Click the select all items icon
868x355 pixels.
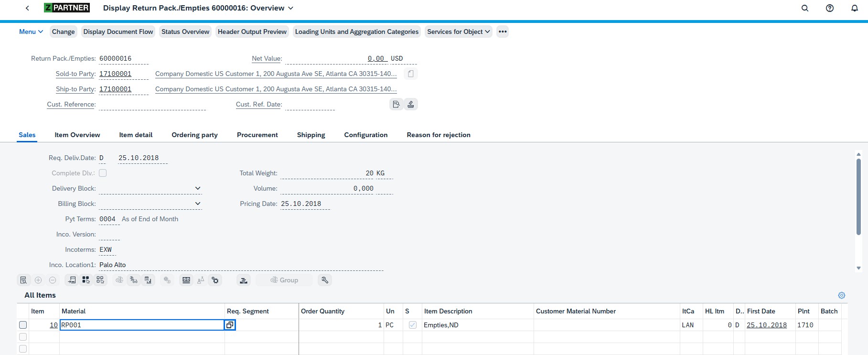pyautogui.click(x=86, y=280)
